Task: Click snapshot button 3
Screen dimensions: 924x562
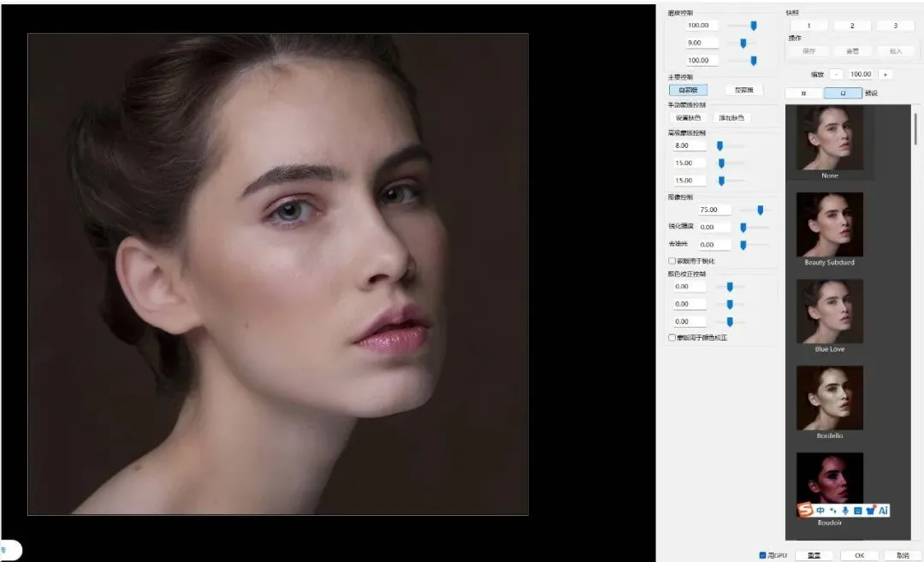Action: click(895, 26)
